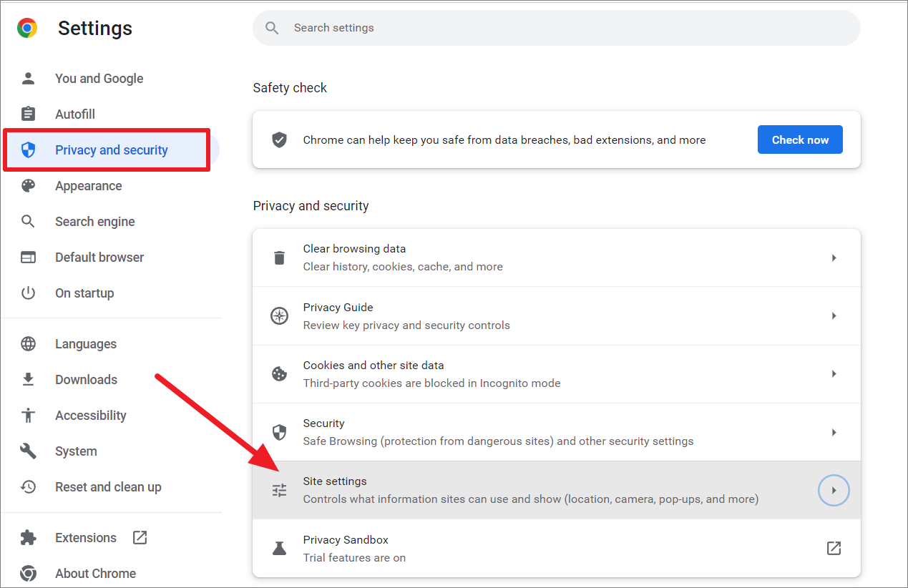This screenshot has width=908, height=588.
Task: Click the On startup power icon
Action: tap(28, 293)
